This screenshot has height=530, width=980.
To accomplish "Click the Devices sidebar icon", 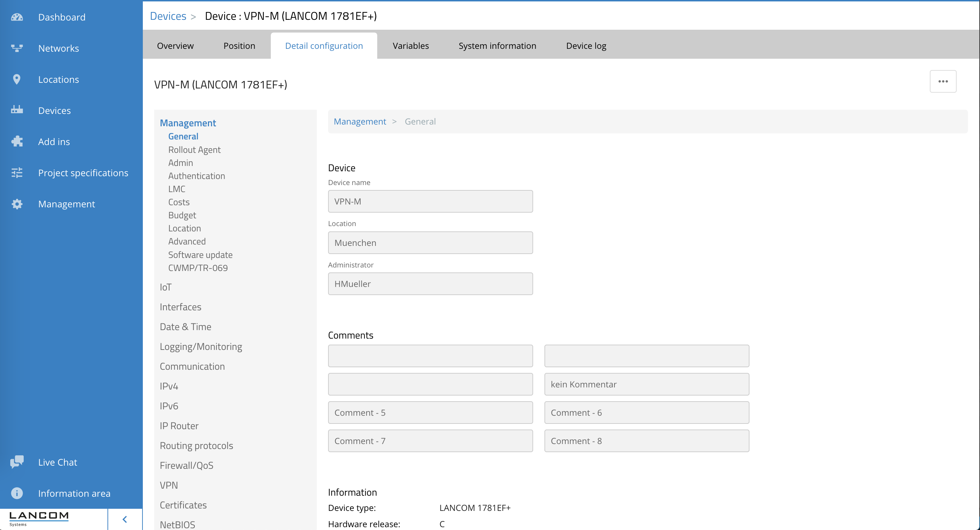I will coord(17,110).
